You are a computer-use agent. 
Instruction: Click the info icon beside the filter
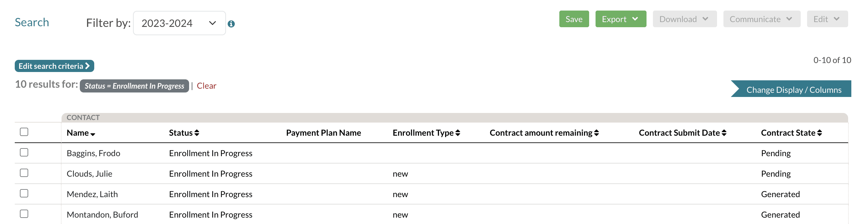click(231, 24)
